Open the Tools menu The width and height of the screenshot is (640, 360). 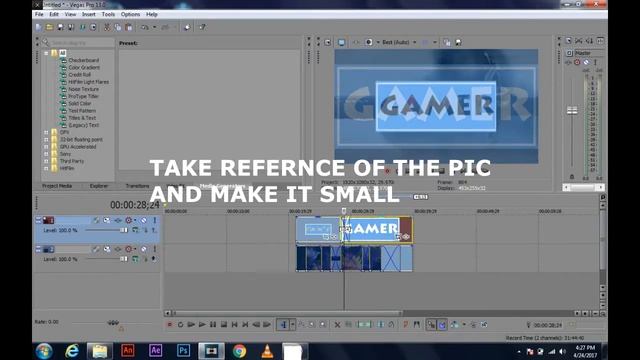tap(108, 14)
